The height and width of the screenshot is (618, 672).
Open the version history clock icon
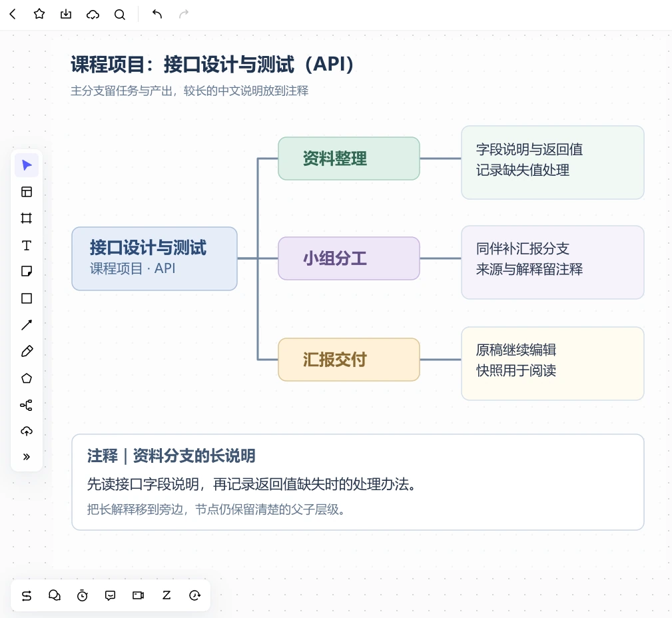tap(194, 595)
